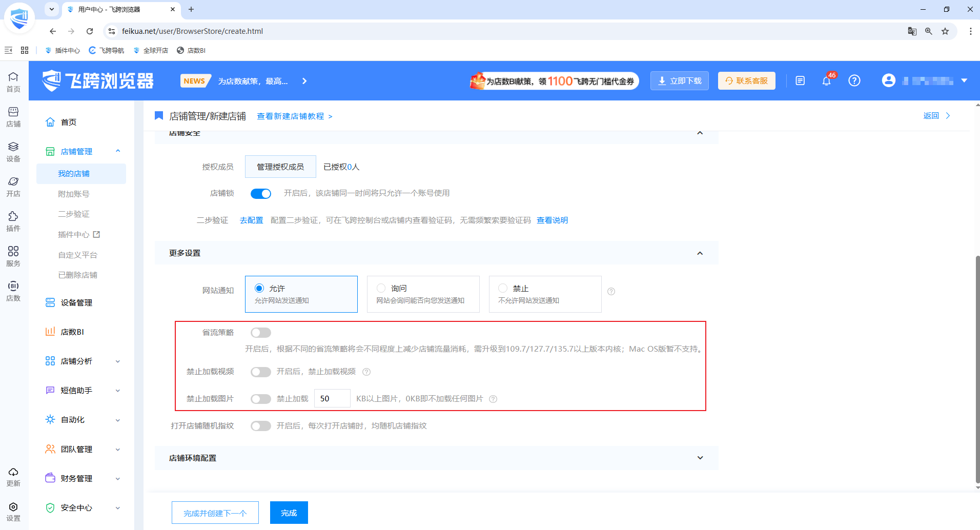Click the browser reload button
This screenshot has width=980, height=530.
(90, 31)
